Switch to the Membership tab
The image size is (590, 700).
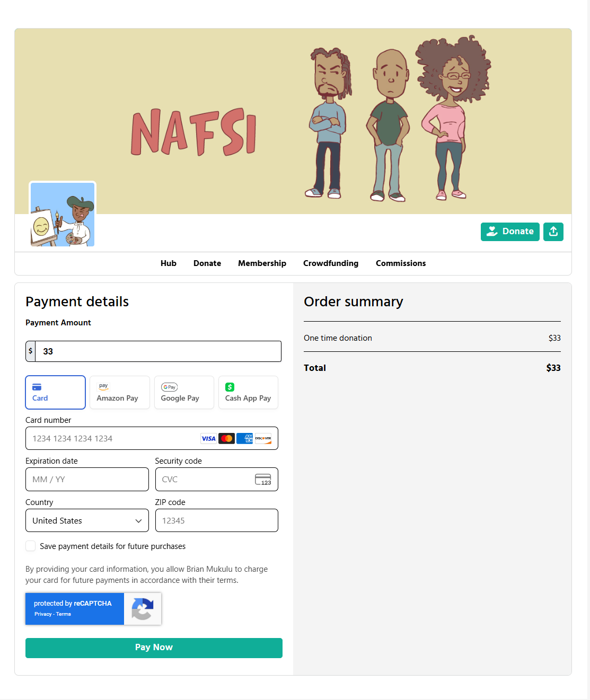(x=262, y=263)
